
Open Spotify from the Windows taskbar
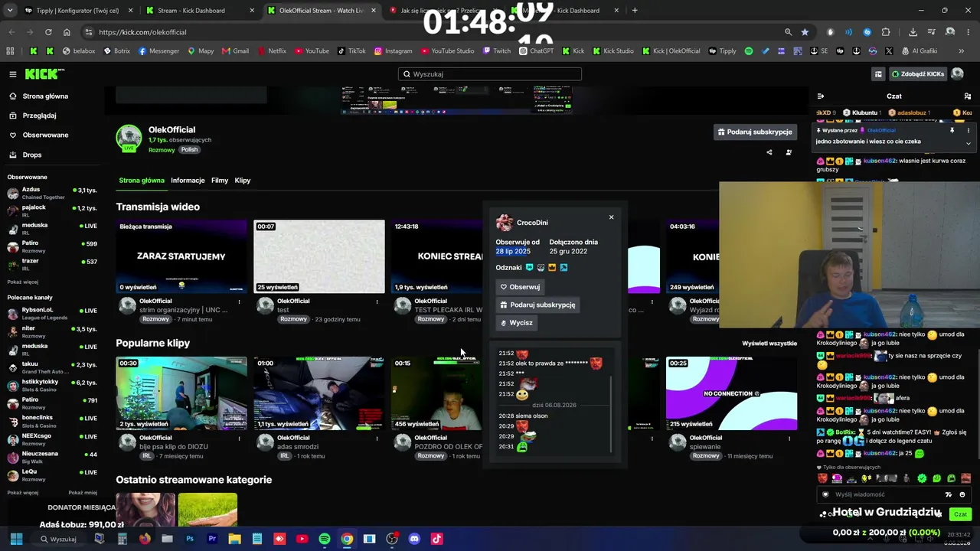(x=325, y=539)
